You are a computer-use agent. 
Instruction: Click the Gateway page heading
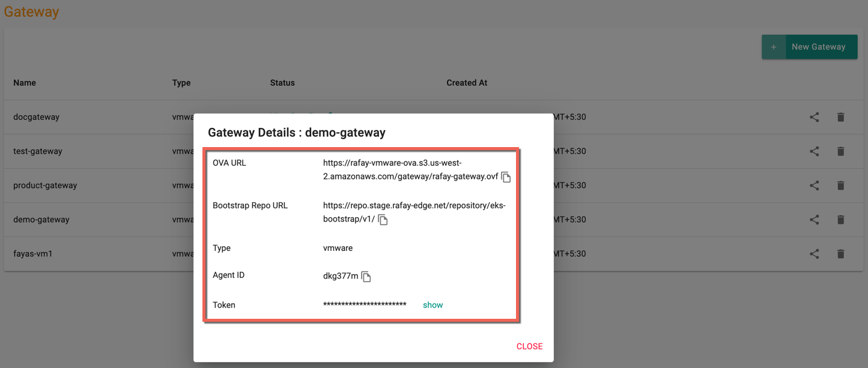click(x=31, y=11)
